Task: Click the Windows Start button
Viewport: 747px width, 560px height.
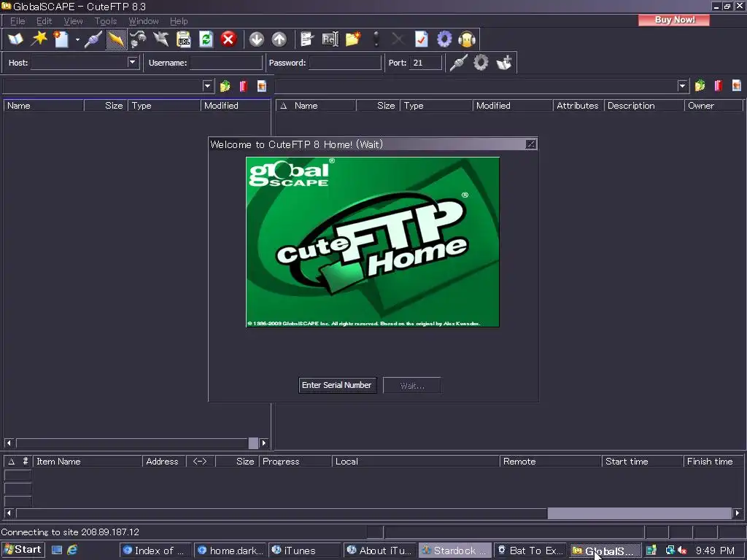Action: click(23, 550)
